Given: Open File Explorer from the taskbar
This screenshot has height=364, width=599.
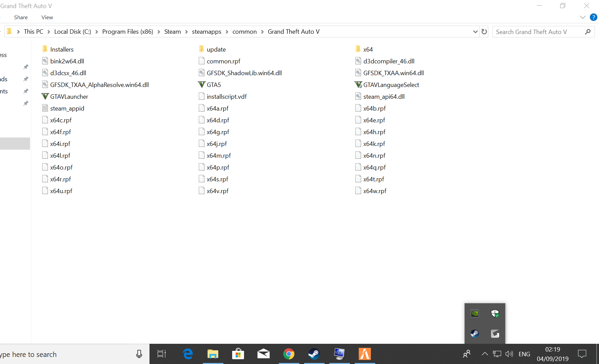Looking at the screenshot, I should [213, 354].
